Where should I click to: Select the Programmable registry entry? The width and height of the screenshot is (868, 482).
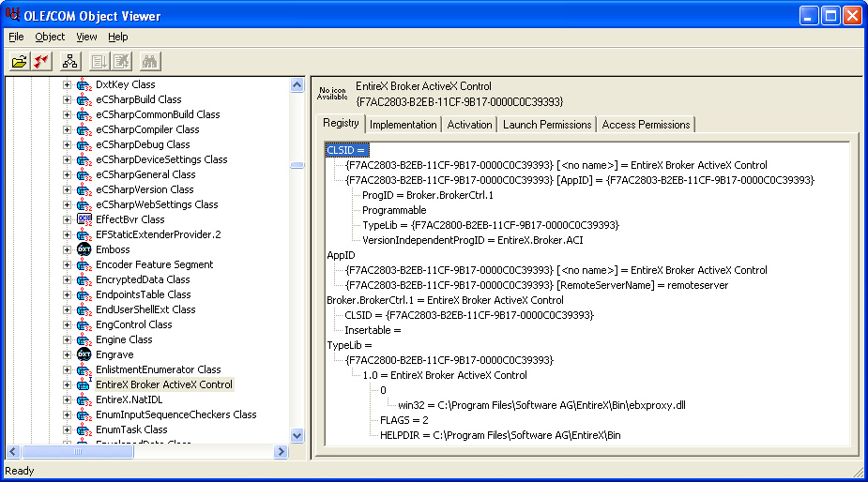click(x=394, y=210)
